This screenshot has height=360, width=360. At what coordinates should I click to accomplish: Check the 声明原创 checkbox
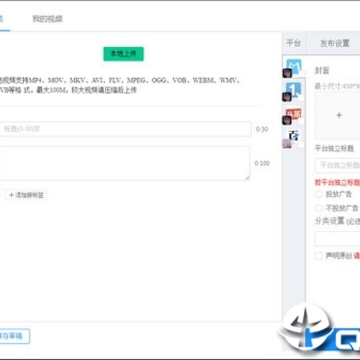(x=319, y=256)
